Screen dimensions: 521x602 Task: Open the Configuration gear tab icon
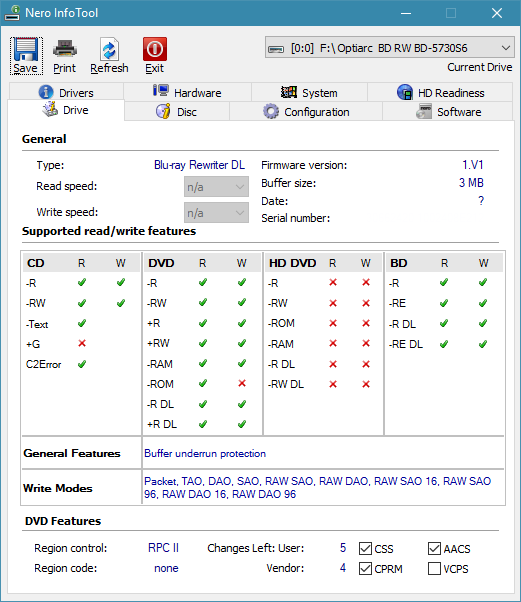271,111
